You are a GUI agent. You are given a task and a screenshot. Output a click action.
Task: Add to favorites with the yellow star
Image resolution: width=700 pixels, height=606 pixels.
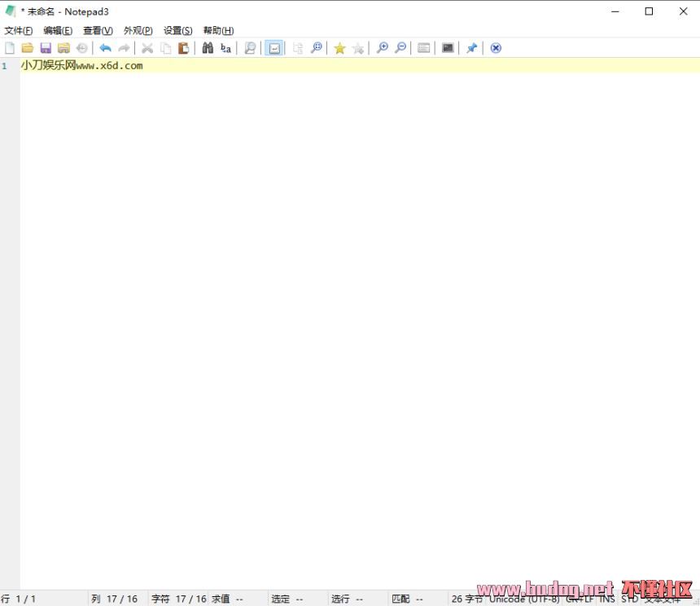click(x=339, y=48)
